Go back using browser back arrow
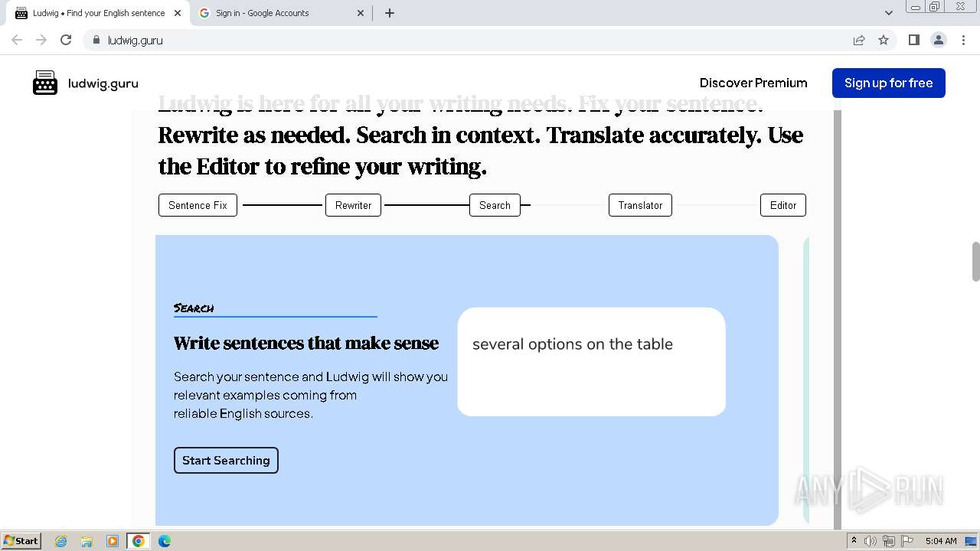 pos(17,40)
